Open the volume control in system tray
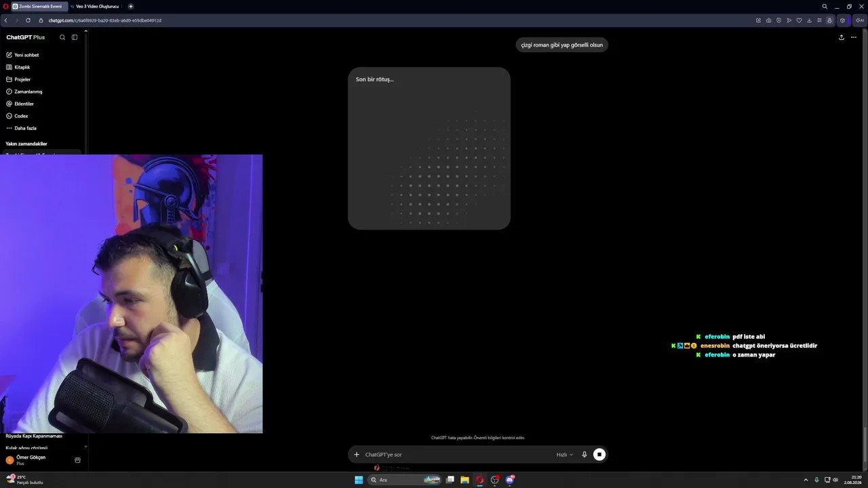This screenshot has height=488, width=868. pos(835,480)
